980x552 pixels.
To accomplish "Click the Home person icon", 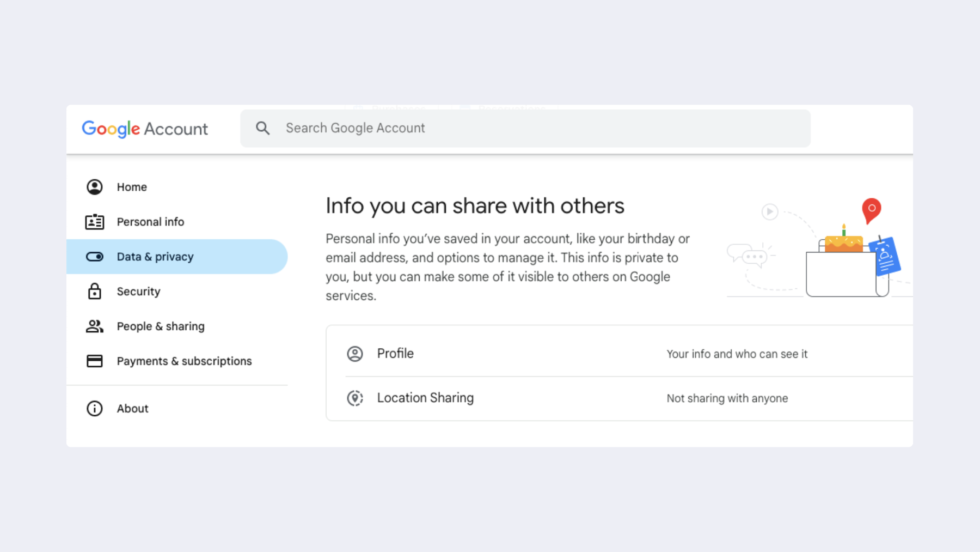I will pyautogui.click(x=95, y=187).
